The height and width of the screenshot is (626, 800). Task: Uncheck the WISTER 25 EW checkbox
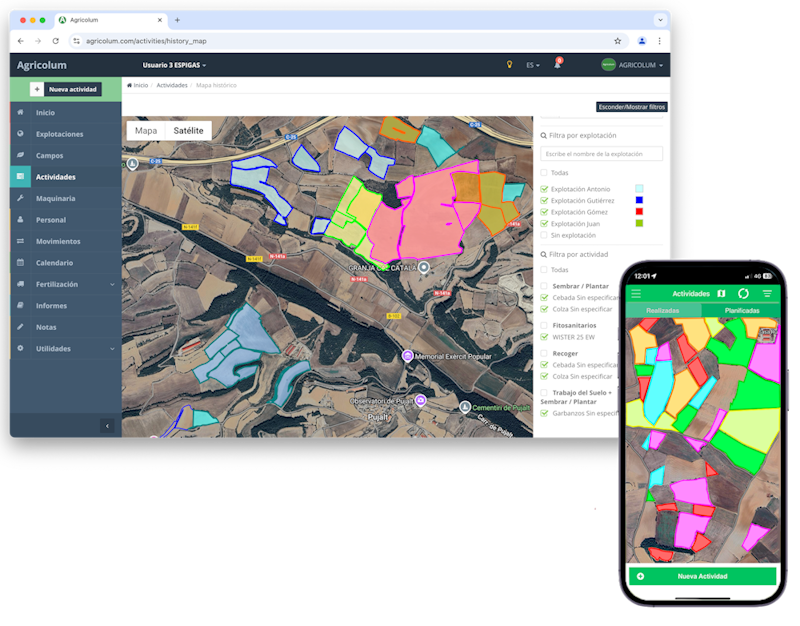544,337
